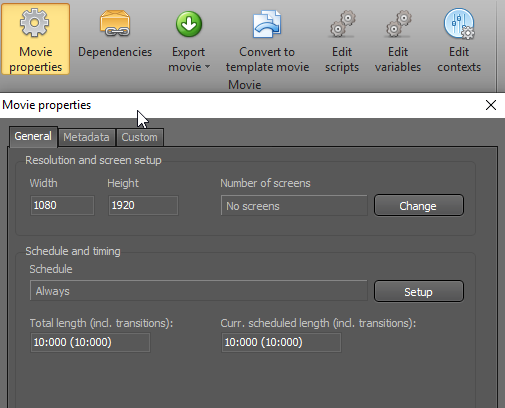Click the Total length field

coord(90,342)
